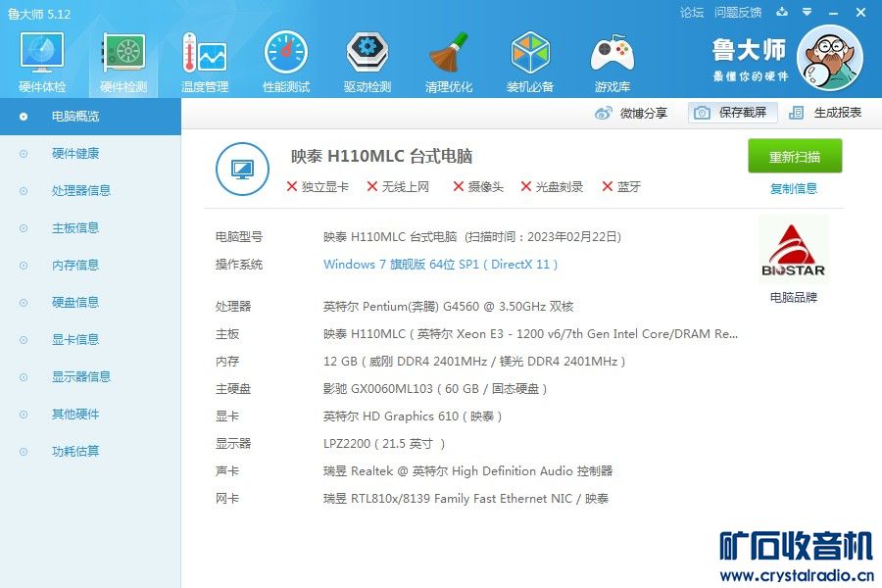The width and height of the screenshot is (882, 588).
Task: Open the 问题反馈 feedback link
Action: 738,13
